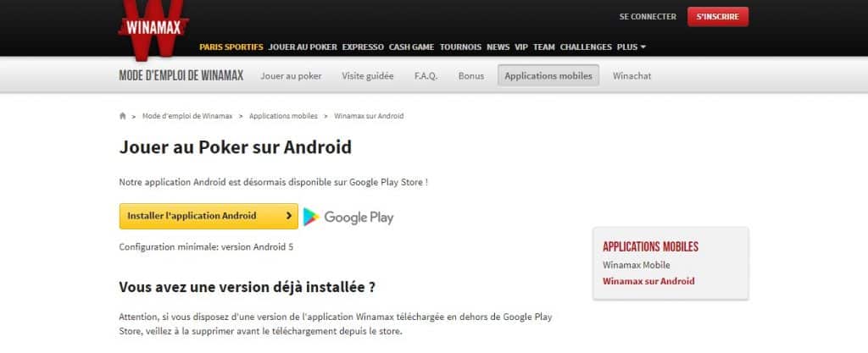Open Winamax sur Android sidebar link
The width and height of the screenshot is (868, 353).
(x=648, y=281)
